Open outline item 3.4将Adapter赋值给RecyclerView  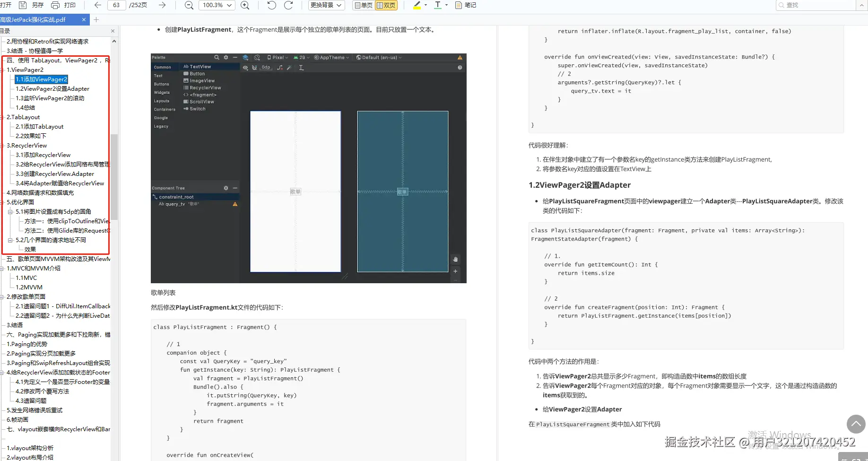click(x=60, y=183)
